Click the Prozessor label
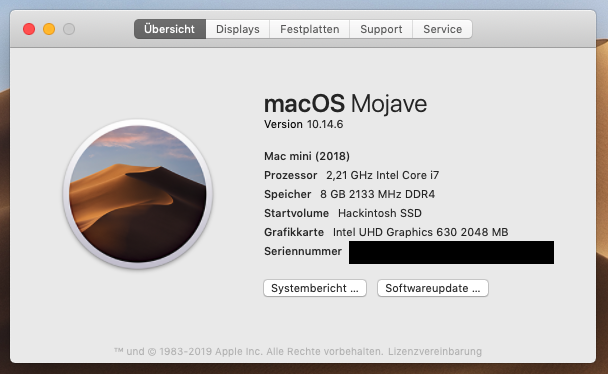 [x=290, y=175]
